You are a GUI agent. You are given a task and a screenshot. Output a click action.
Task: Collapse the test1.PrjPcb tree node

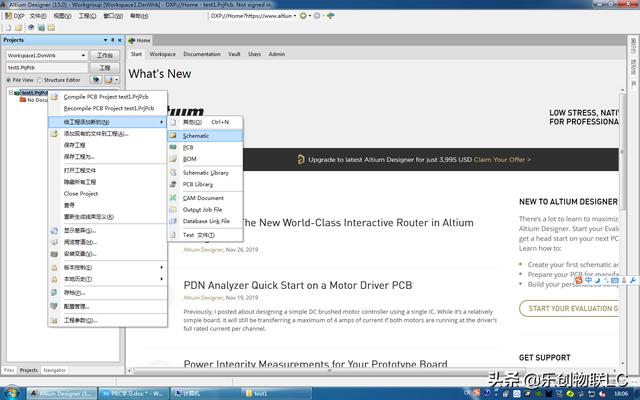pos(11,93)
